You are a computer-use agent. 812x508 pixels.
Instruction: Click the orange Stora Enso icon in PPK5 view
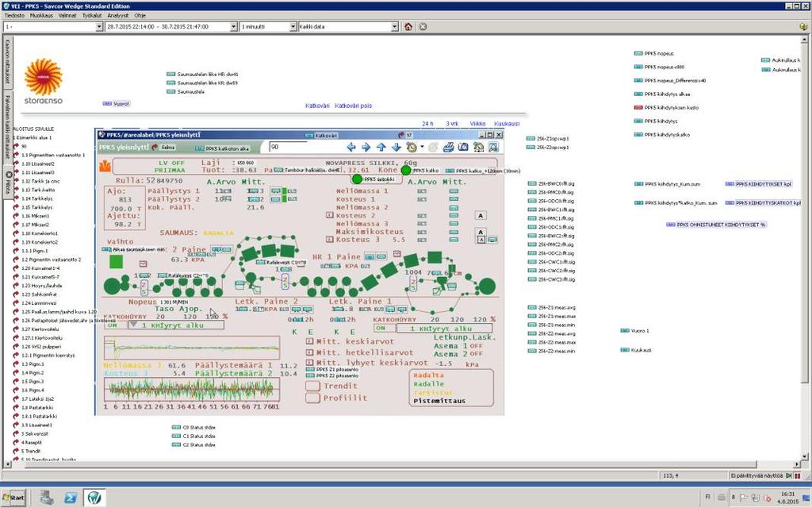coord(105,167)
